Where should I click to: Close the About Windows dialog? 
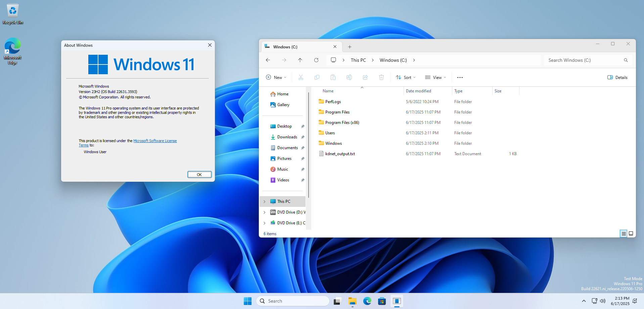210,45
